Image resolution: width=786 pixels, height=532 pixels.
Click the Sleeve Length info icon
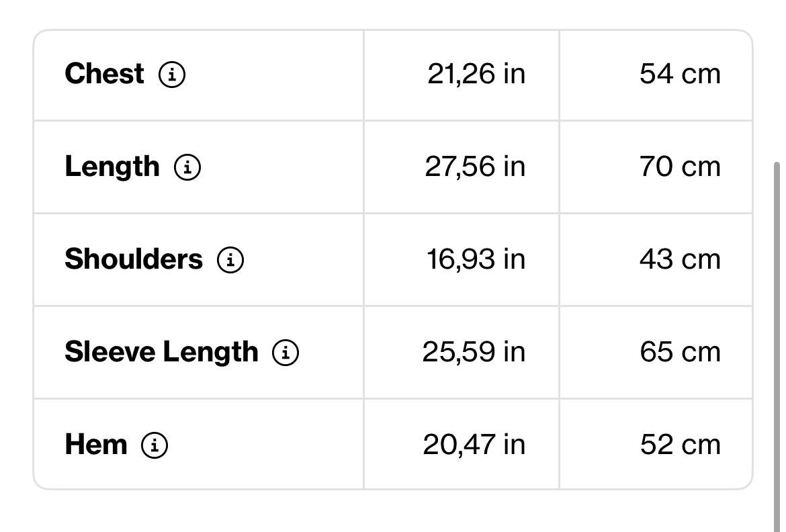(286, 352)
